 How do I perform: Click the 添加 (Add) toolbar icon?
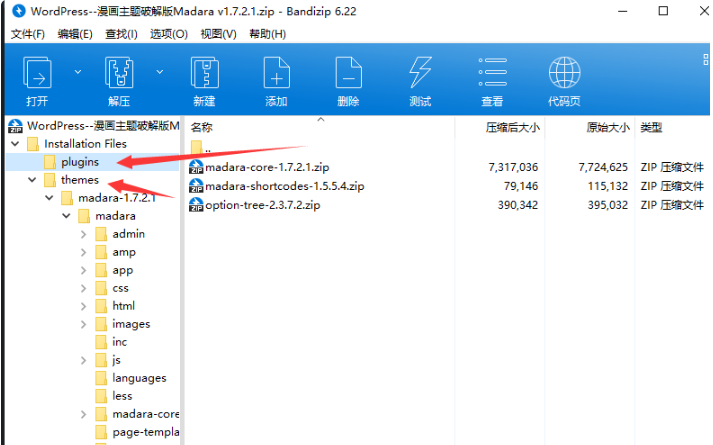click(276, 73)
